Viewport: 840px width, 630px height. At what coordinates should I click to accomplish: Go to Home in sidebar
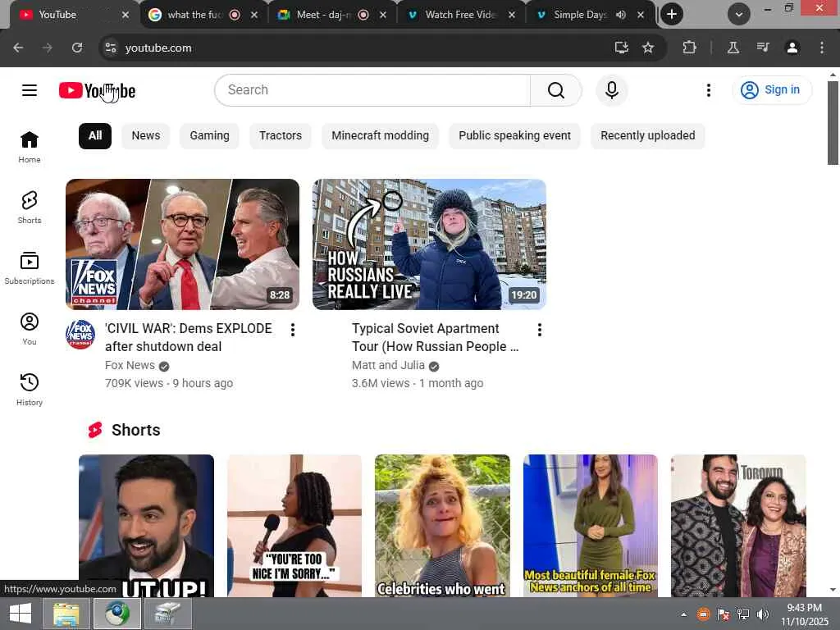point(30,148)
